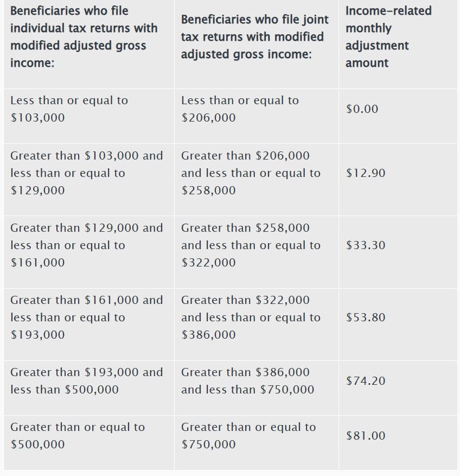Select the 'Less than or equal to $103,000' cell

[69, 109]
